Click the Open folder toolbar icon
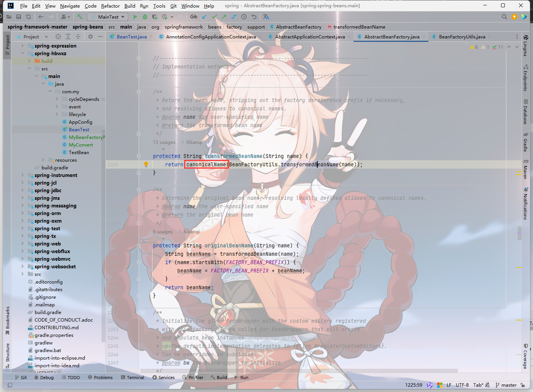Image resolution: width=533 pixels, height=392 pixels. pyautogui.click(x=9, y=17)
